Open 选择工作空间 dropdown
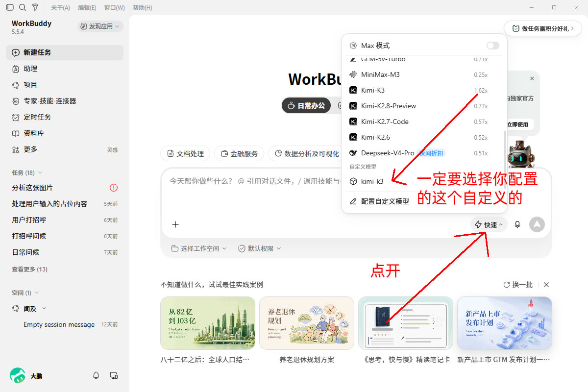This screenshot has width=588, height=392. click(x=199, y=248)
